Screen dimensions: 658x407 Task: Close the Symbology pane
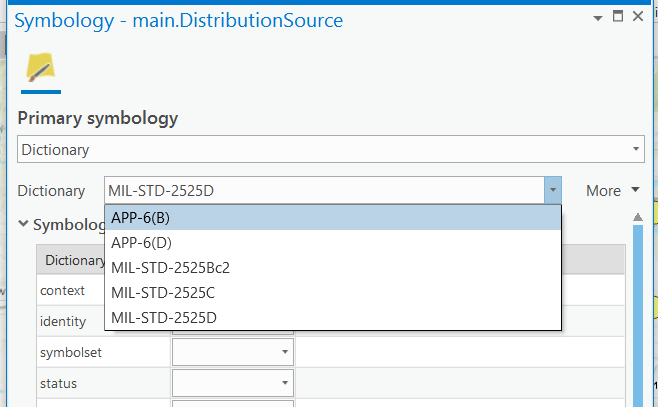tap(638, 16)
